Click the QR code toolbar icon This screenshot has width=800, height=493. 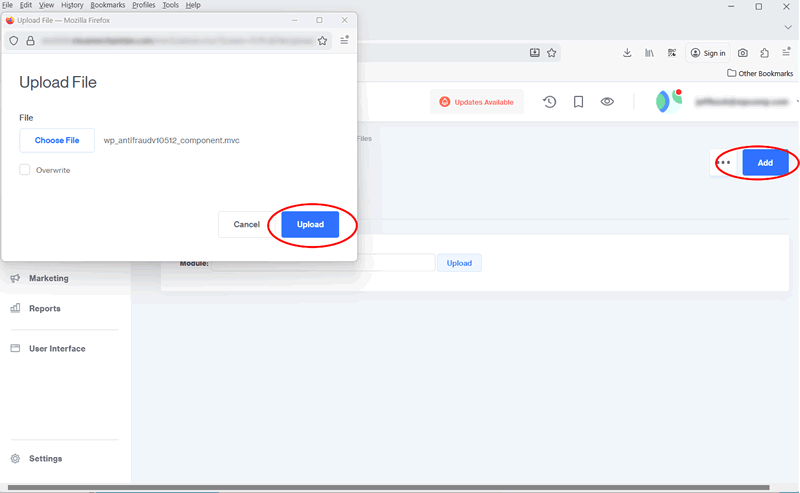click(x=672, y=53)
